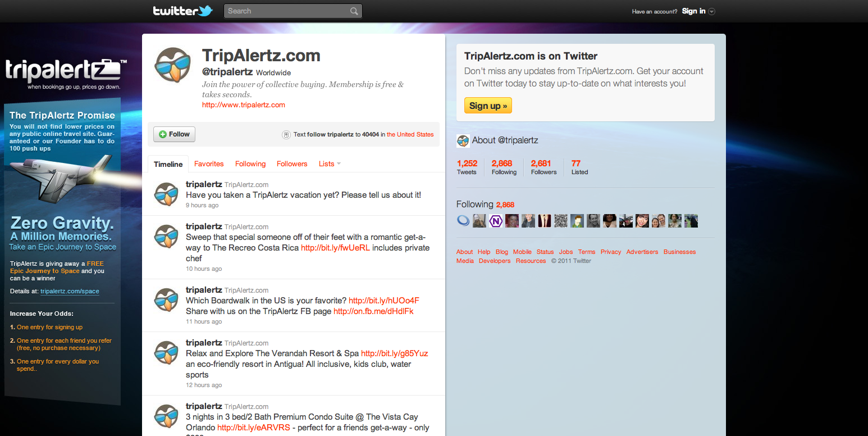Open the large TripAlertz penguin profile picture
868x436 pixels.
[x=173, y=65]
